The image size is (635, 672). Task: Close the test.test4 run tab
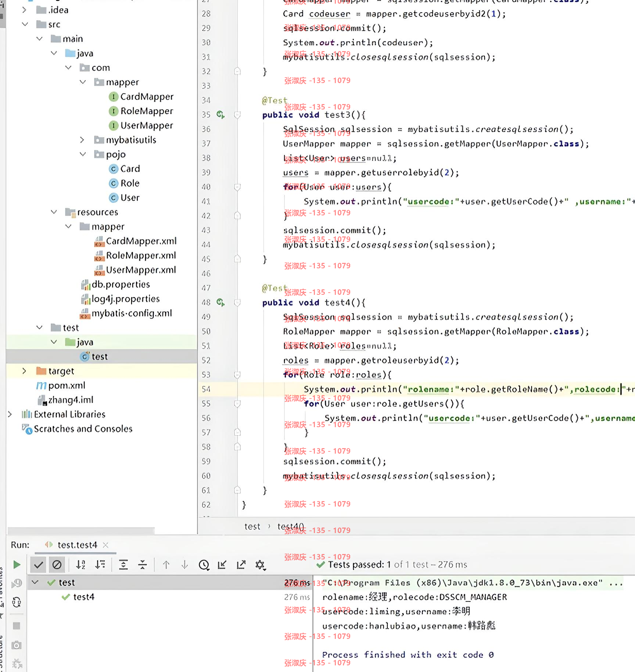click(x=106, y=545)
